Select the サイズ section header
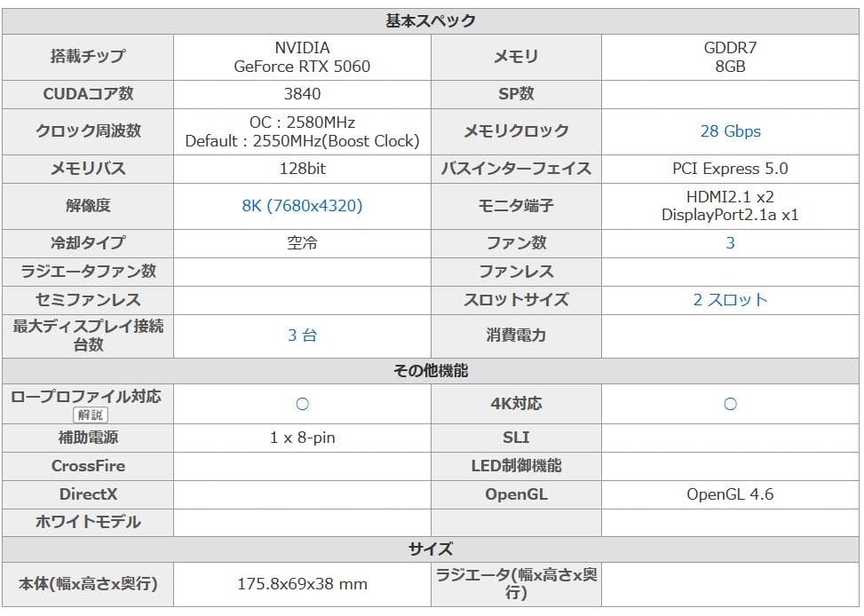This screenshot has height=616, width=864. [x=430, y=545]
